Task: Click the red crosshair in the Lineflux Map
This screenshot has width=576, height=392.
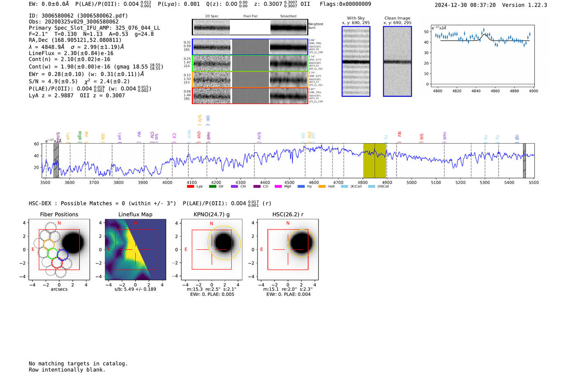Action: 135,250
